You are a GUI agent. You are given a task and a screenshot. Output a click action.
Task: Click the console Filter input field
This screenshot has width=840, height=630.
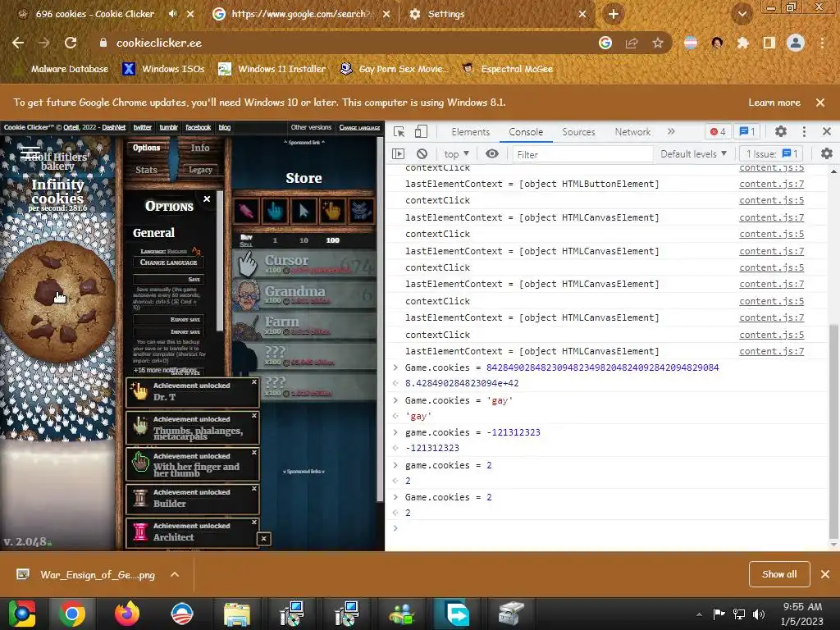click(582, 154)
